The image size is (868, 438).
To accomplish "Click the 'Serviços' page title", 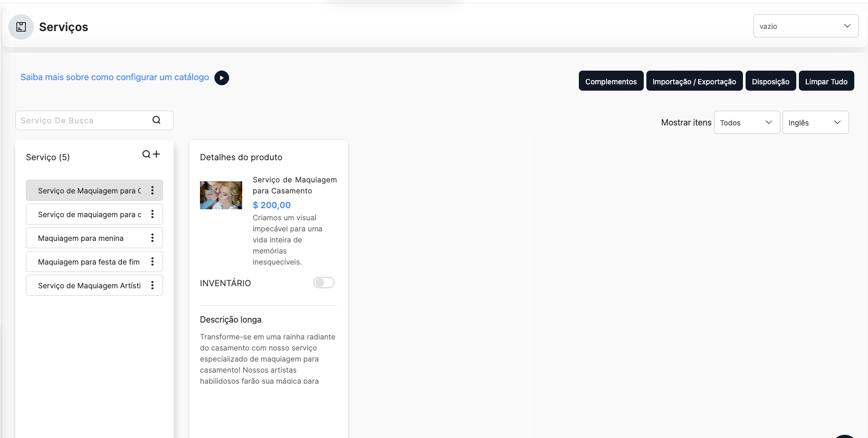I will (63, 27).
